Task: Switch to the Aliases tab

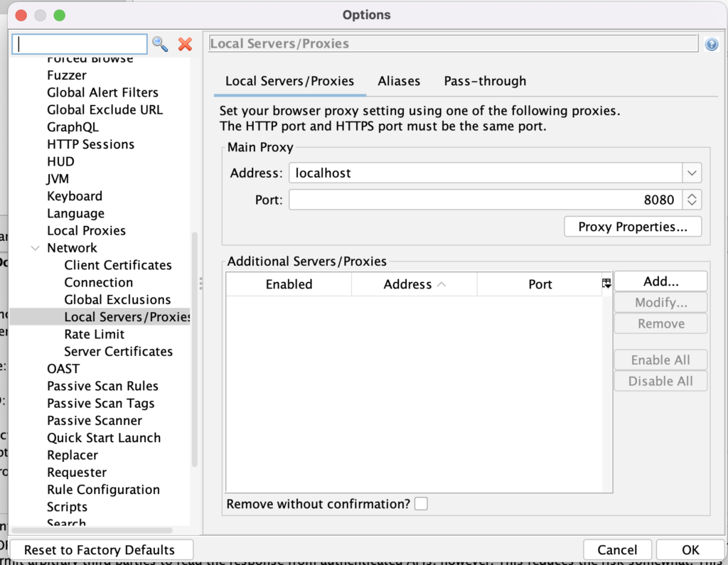Action: click(399, 81)
